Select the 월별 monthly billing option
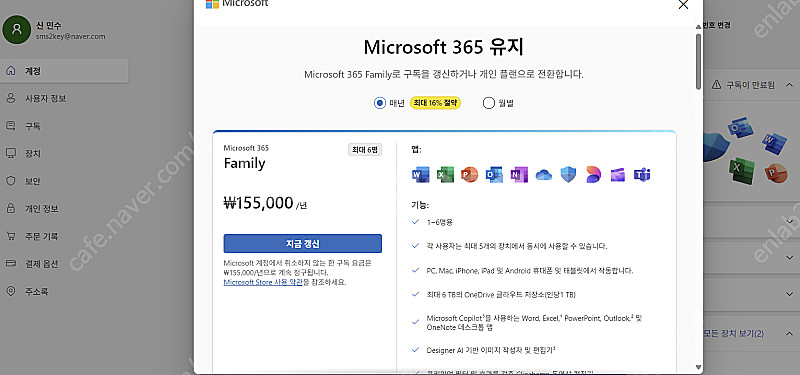 [489, 103]
